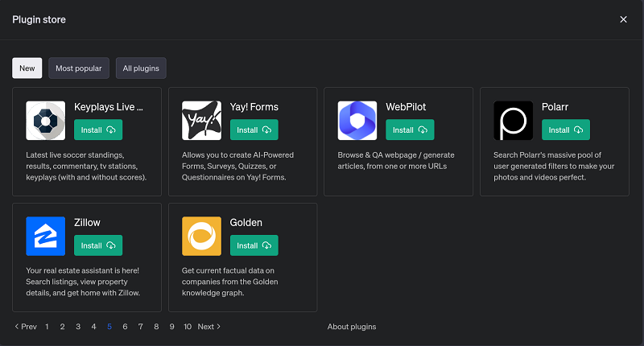The image size is (644, 346).
Task: Open page 7 of plugins
Action: click(x=140, y=327)
